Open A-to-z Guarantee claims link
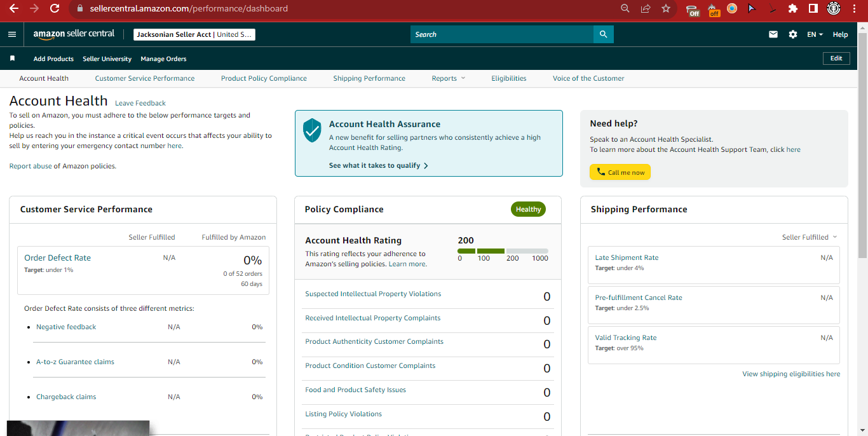This screenshot has width=868, height=436. (75, 362)
